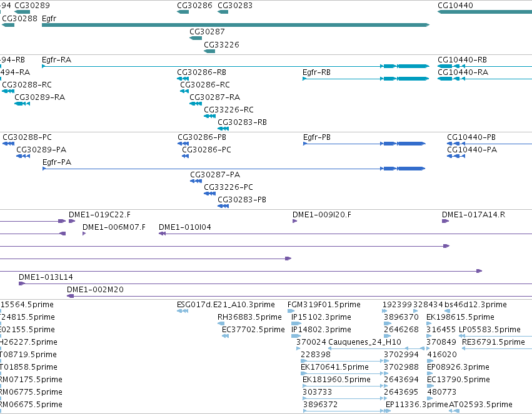Click the CG30287 gene label

tap(207, 31)
